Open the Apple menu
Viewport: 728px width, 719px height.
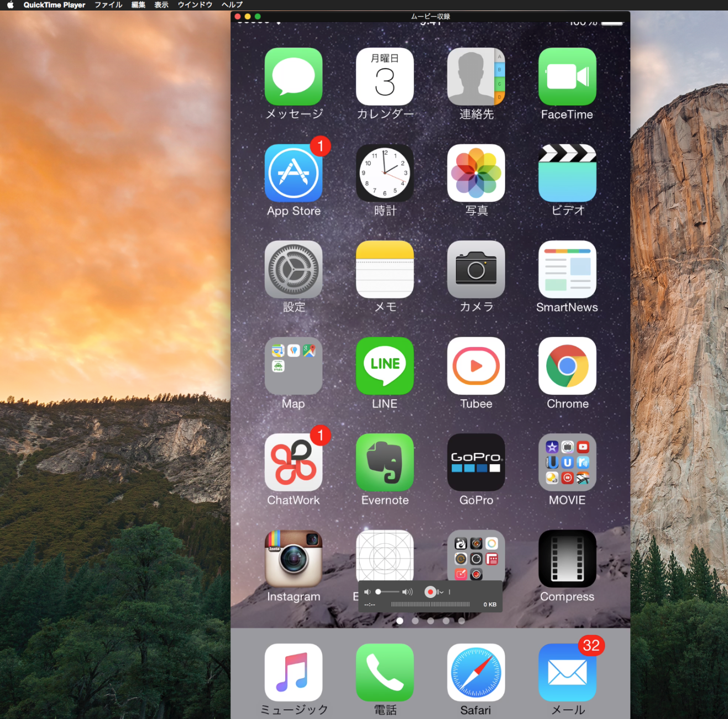pyautogui.click(x=10, y=5)
